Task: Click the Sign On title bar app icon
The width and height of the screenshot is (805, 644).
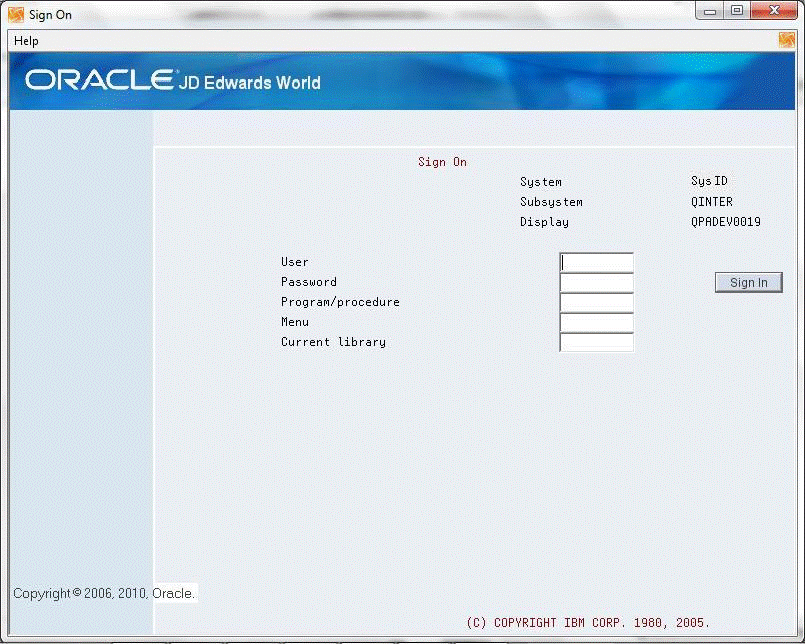Action: pyautogui.click(x=16, y=15)
